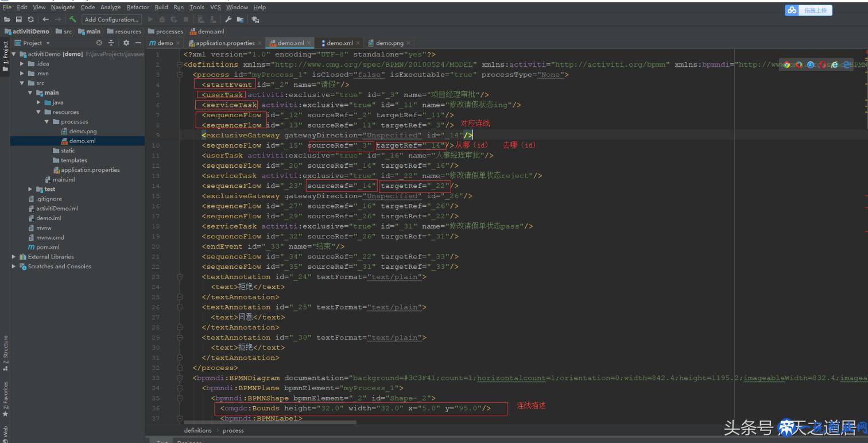Screen dimensions: 868x443
Task: Select demo.png in project tree
Action: (78, 132)
